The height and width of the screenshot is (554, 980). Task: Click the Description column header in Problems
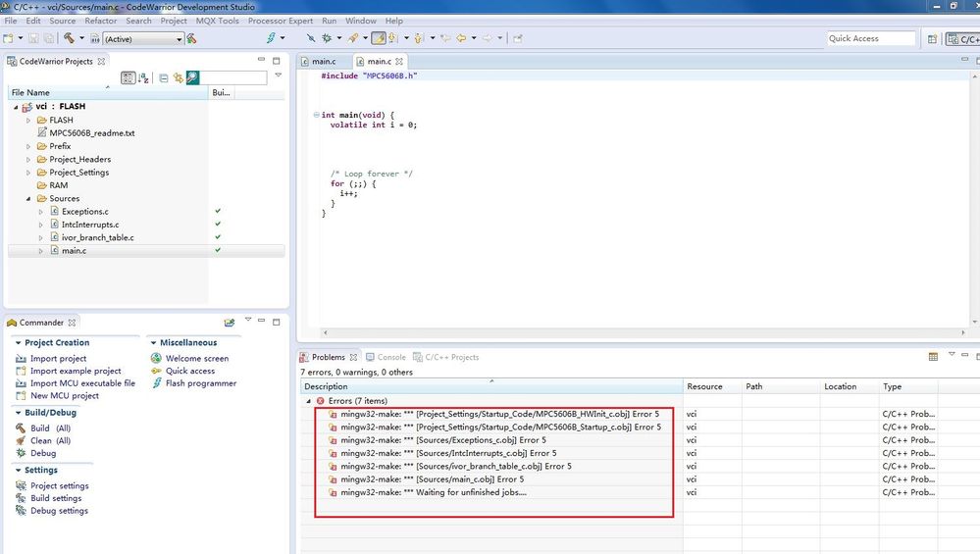(491, 386)
